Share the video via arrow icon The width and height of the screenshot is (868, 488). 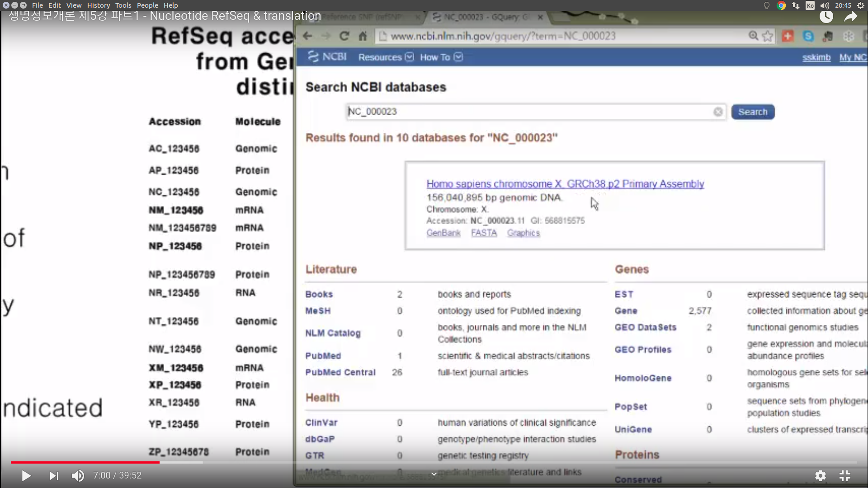(x=850, y=17)
